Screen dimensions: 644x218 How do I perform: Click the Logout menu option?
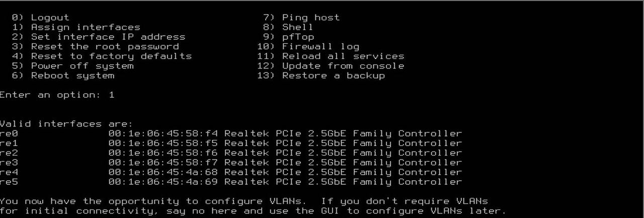pyautogui.click(x=50, y=18)
